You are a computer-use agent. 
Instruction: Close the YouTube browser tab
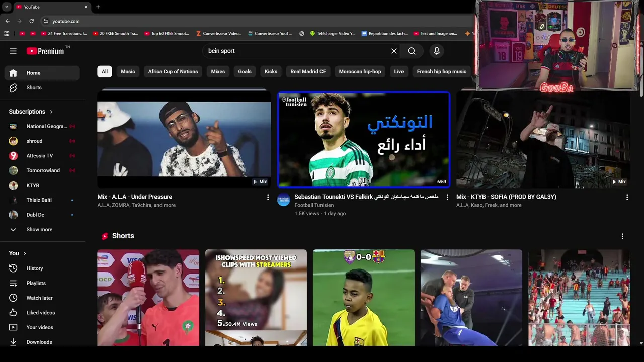[x=86, y=7]
